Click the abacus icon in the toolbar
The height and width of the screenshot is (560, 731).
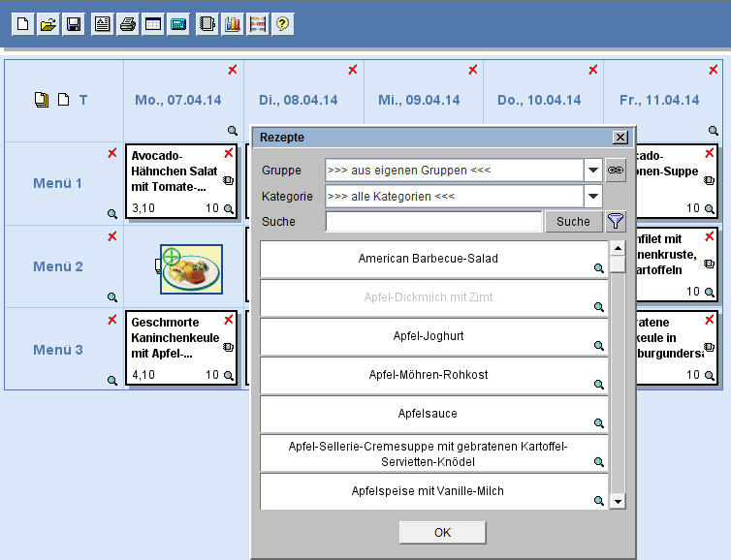[x=257, y=25]
